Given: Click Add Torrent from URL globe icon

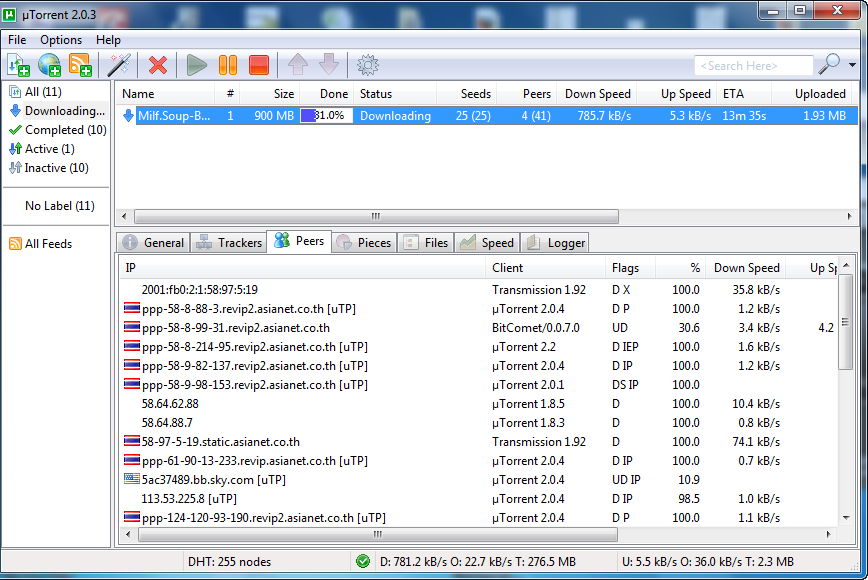Looking at the screenshot, I should coord(49,65).
